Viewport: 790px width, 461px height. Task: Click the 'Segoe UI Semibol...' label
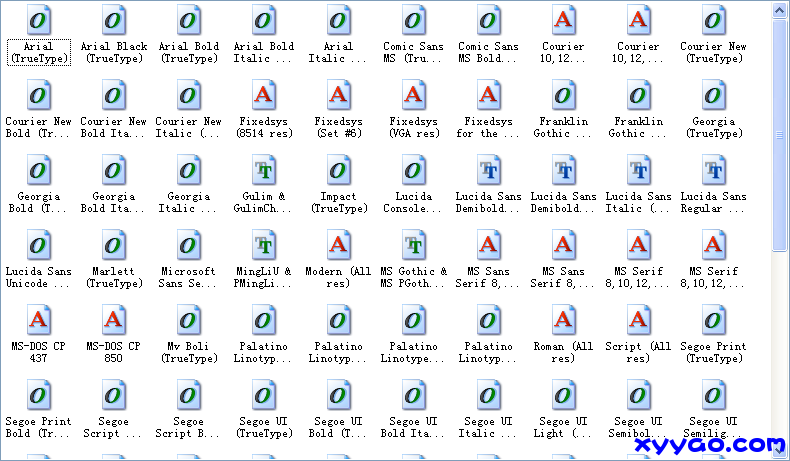(638, 428)
